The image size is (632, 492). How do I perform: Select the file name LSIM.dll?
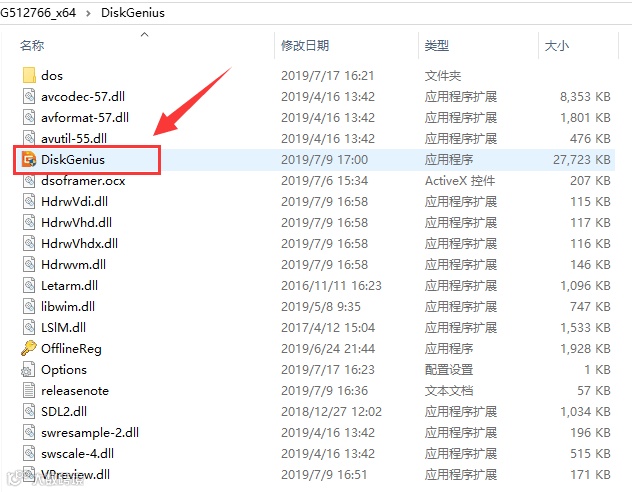coord(63,327)
